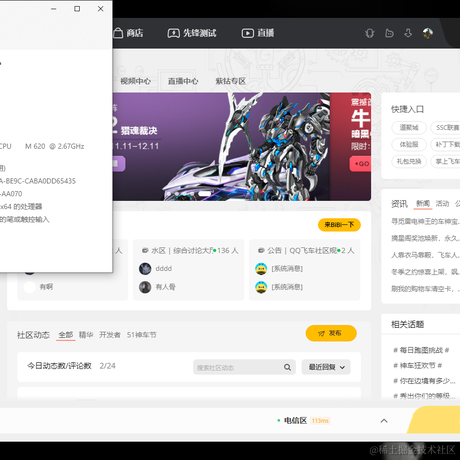Select the 活动 tab in 资讯
The image size is (460, 460).
click(x=442, y=203)
